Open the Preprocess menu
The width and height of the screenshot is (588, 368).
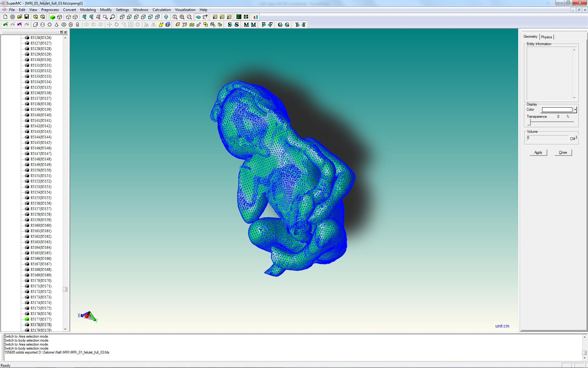[50, 10]
